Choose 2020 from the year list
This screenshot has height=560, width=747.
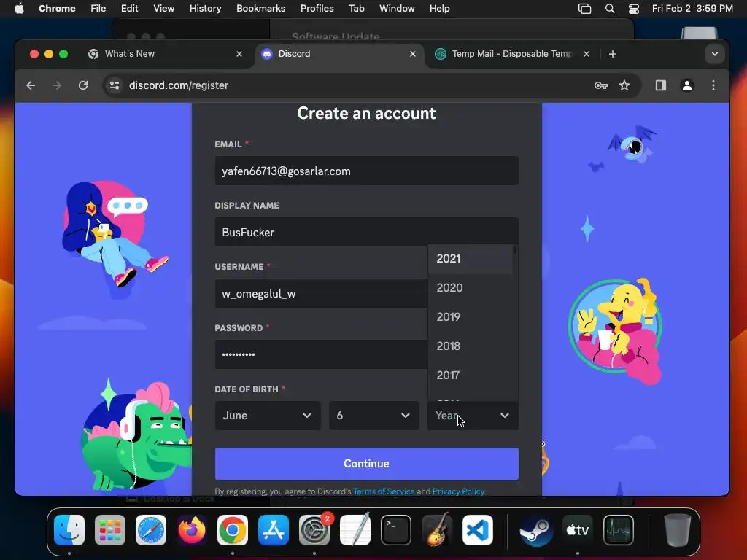coord(471,287)
